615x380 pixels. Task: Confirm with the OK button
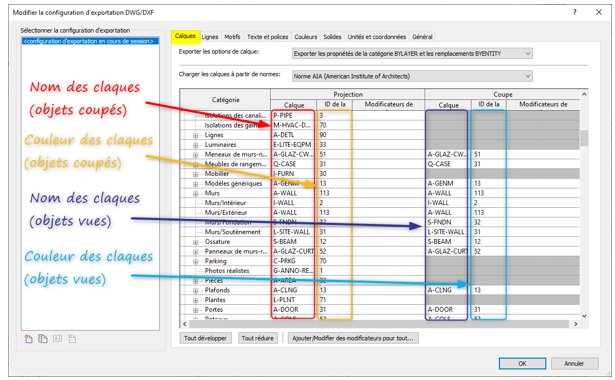[x=522, y=364]
